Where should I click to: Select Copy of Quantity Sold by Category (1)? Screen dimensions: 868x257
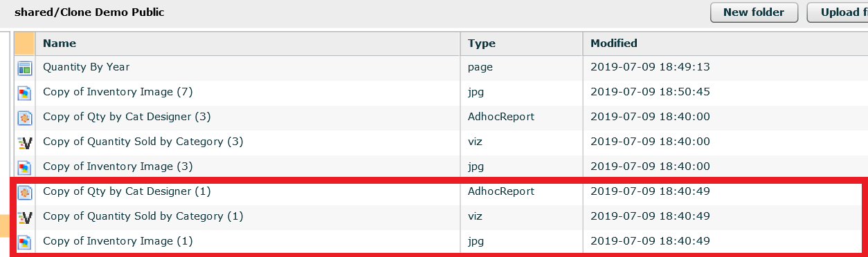pos(143,216)
